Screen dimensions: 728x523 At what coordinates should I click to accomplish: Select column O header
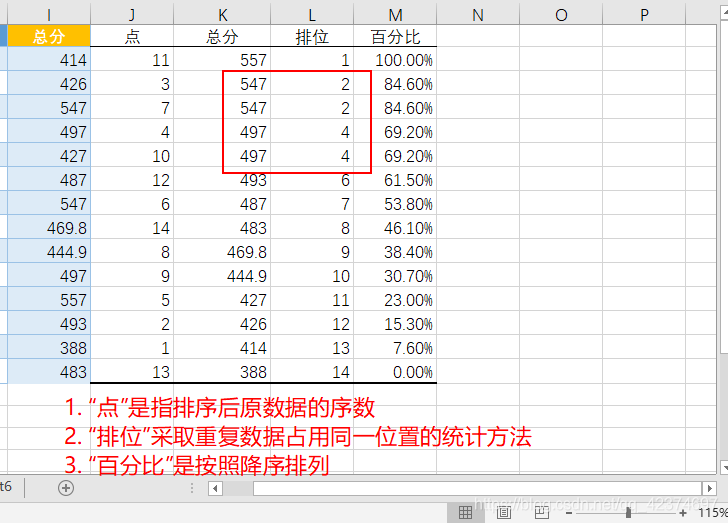[x=561, y=15]
